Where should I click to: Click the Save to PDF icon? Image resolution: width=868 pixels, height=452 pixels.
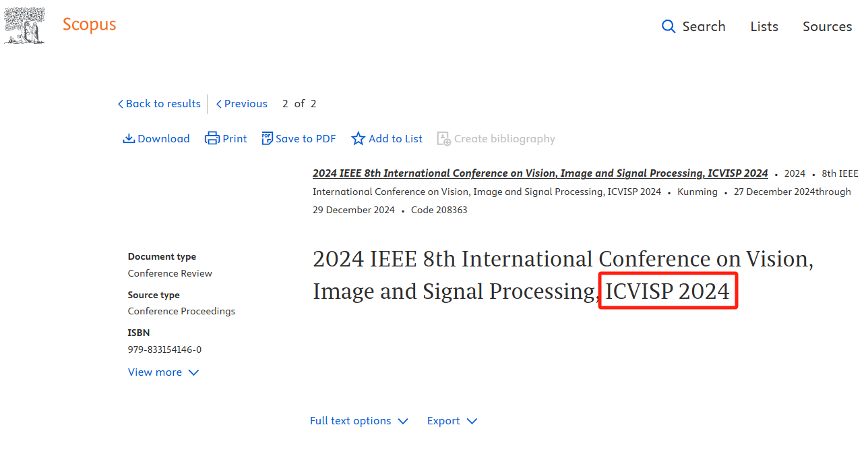tap(268, 139)
